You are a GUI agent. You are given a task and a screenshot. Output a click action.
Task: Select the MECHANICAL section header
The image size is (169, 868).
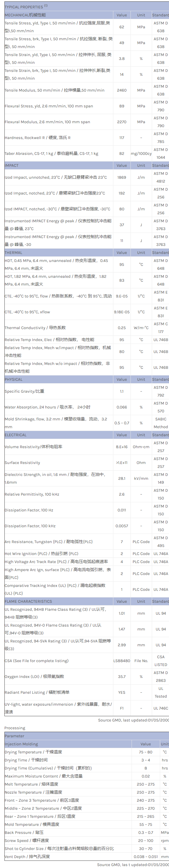25,15
